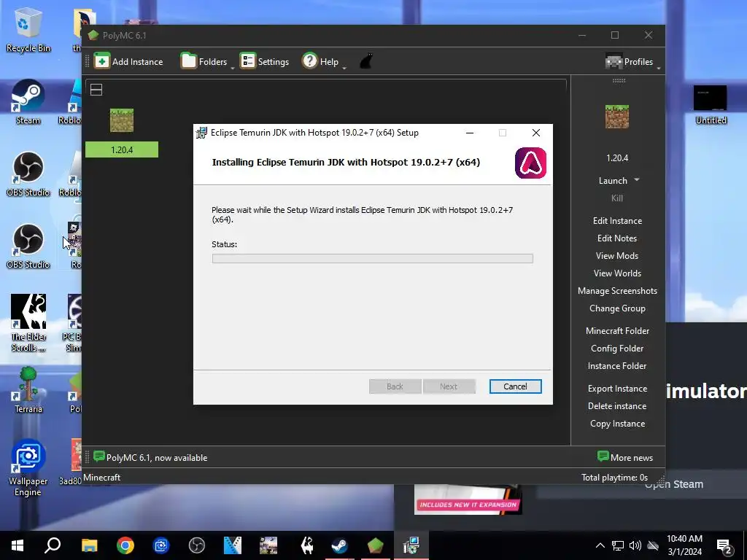Open the Config Folder

coord(617,349)
